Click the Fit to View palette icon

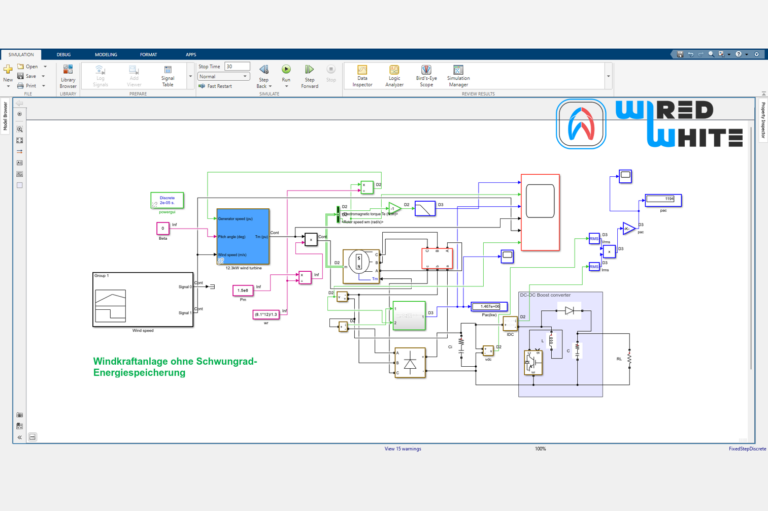20,141
